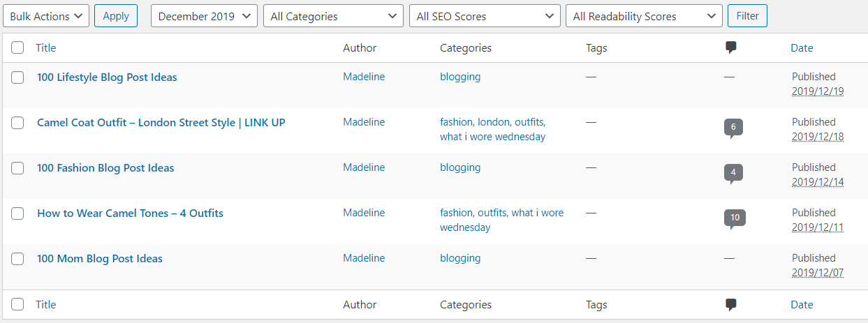Click the date 2019/12/18

(x=818, y=137)
